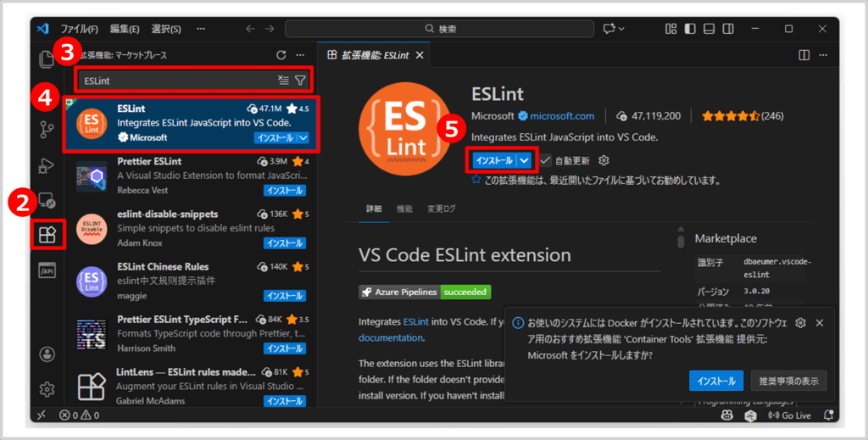Open ESLint extension settings gear
The height and width of the screenshot is (440, 868).
pos(604,160)
